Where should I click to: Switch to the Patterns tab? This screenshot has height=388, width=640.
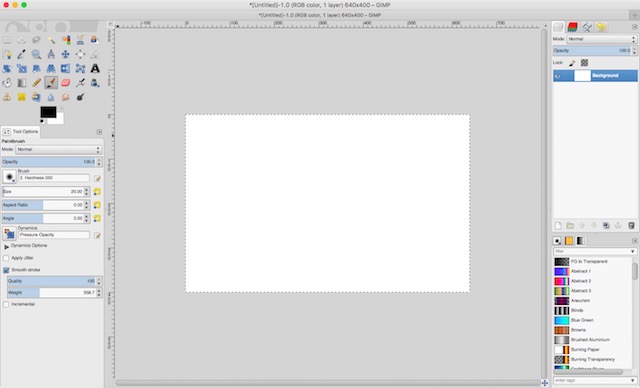pos(569,241)
